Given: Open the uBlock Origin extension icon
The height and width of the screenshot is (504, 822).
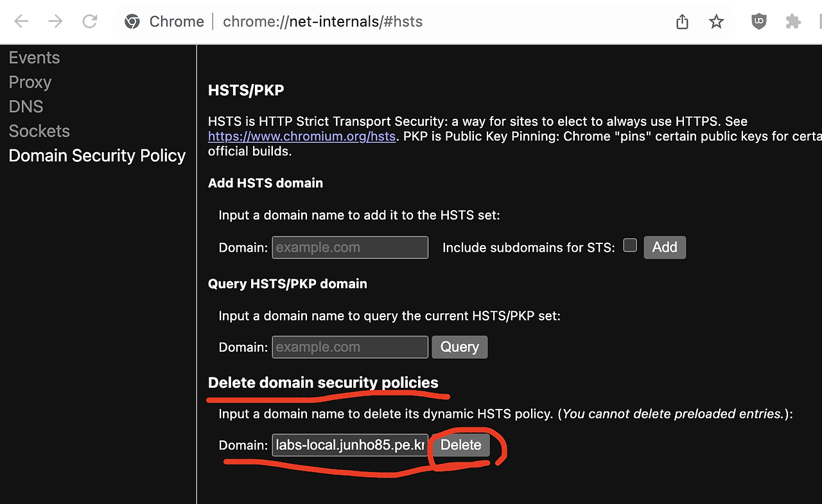Looking at the screenshot, I should pos(759,21).
